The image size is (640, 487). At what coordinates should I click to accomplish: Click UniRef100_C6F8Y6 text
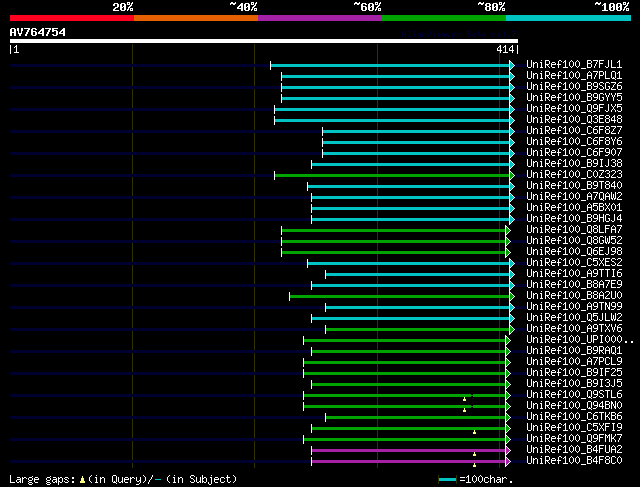pyautogui.click(x=574, y=142)
